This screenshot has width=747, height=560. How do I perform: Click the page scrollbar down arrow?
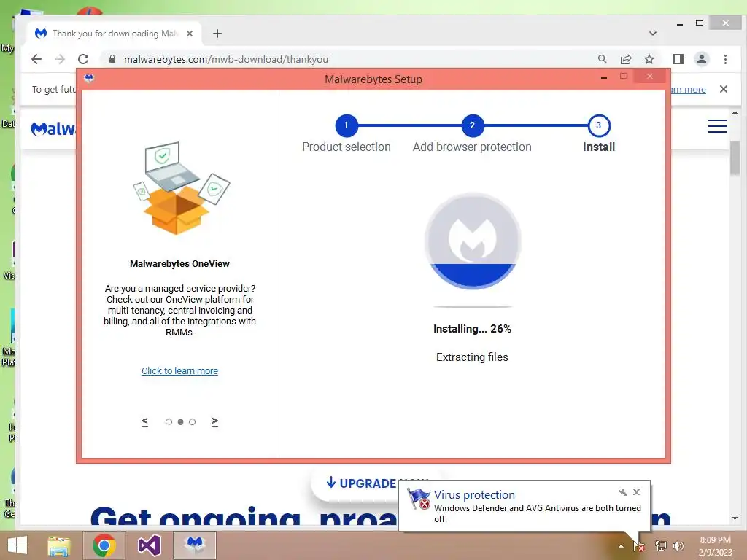pos(735,518)
